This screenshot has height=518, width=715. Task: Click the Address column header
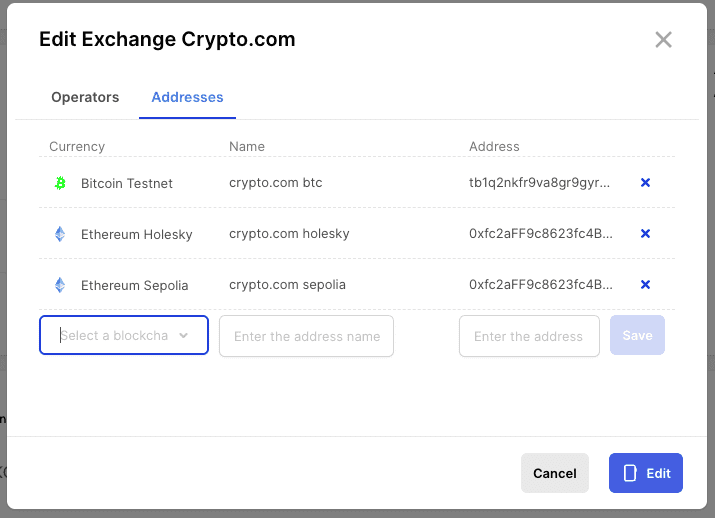[494, 146]
